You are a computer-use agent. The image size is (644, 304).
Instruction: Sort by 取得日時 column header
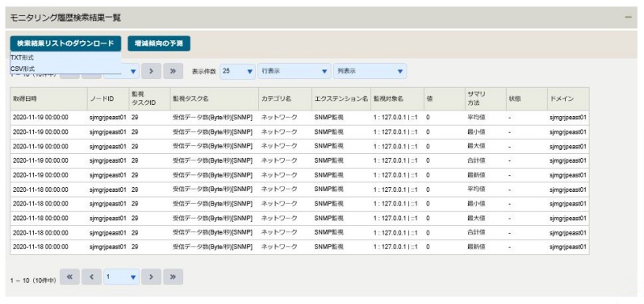(x=49, y=99)
